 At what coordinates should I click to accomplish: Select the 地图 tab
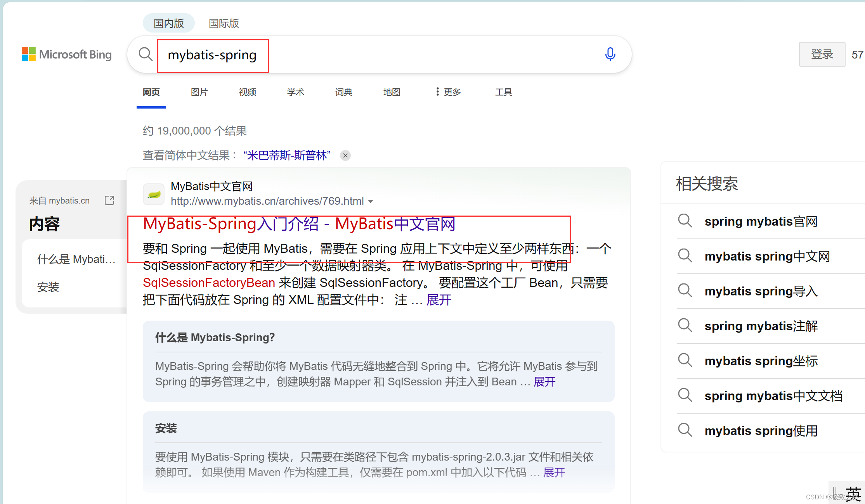(x=392, y=92)
